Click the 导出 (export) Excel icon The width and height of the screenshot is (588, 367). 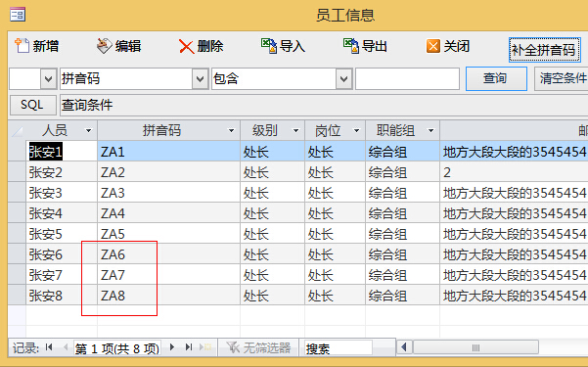tap(350, 46)
